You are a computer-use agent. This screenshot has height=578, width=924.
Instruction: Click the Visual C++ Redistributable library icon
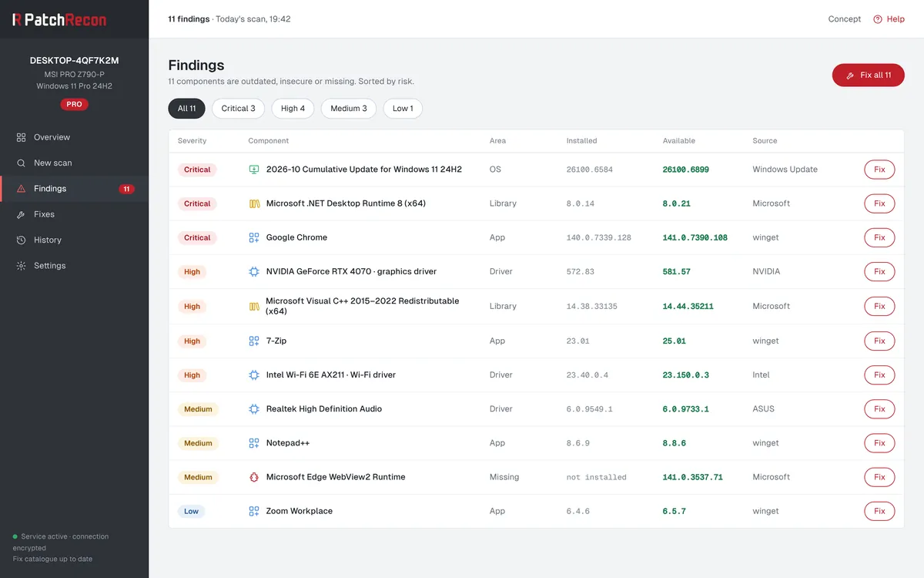(254, 307)
